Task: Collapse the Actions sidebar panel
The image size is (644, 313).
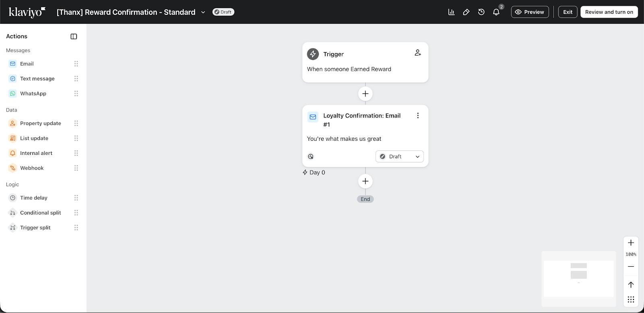Action: [x=74, y=37]
